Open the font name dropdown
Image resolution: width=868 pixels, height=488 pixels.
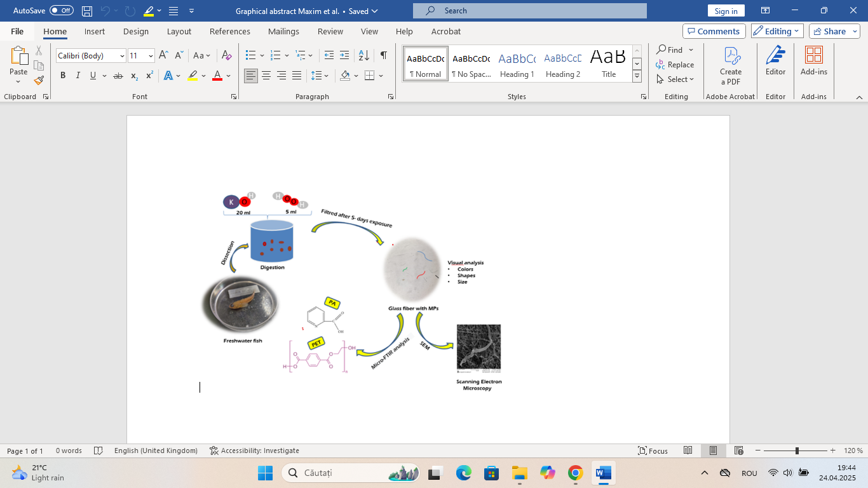122,56
